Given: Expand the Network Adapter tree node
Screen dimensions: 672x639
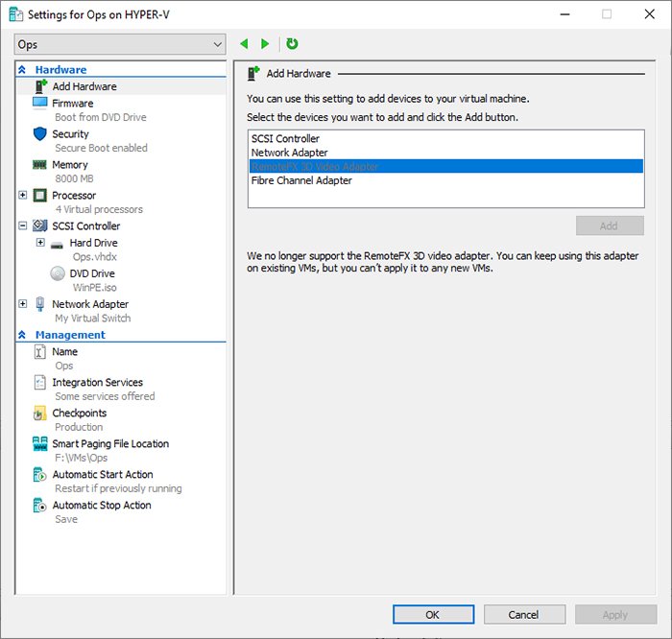Looking at the screenshot, I should pyautogui.click(x=23, y=304).
